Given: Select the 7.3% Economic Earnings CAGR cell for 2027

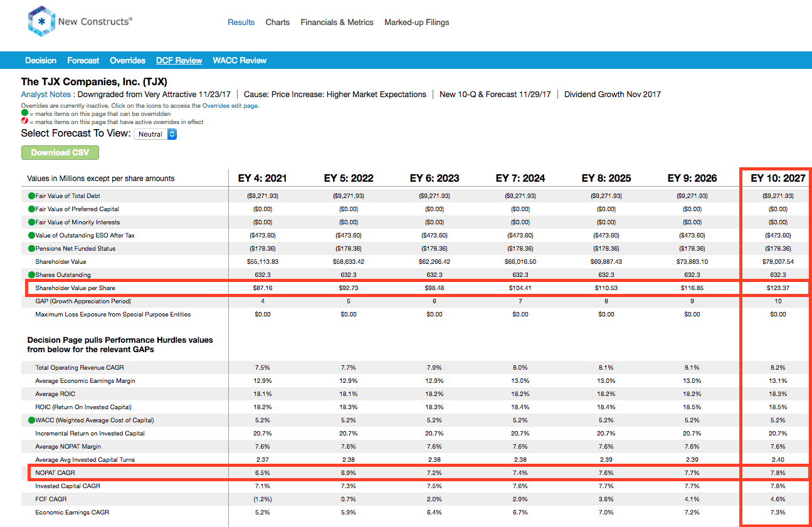Looking at the screenshot, I should 778,512.
